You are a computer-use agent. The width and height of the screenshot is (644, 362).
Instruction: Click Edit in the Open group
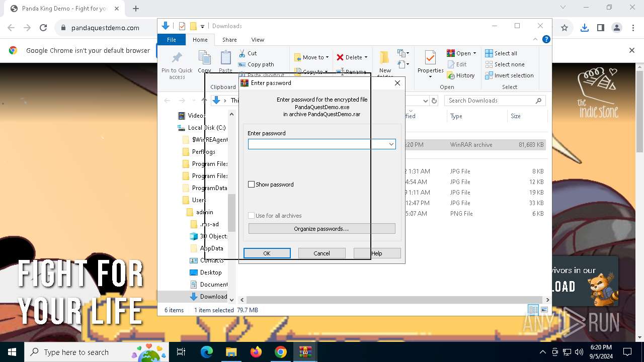coord(457,64)
